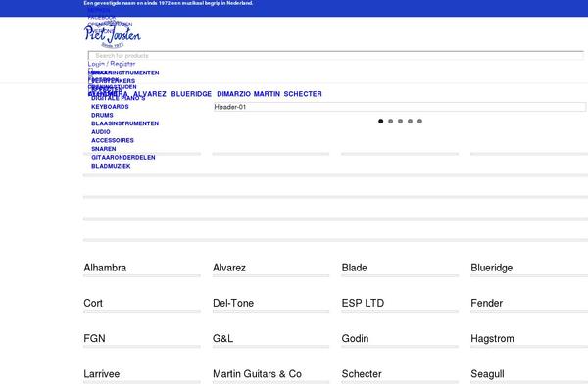The width and height of the screenshot is (588, 392).
Task: Open the Larrivee brand
Action: coord(102,374)
